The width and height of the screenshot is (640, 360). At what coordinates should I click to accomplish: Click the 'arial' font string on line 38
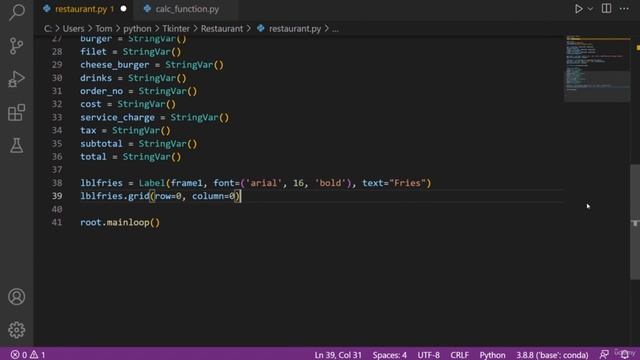[x=264, y=183]
